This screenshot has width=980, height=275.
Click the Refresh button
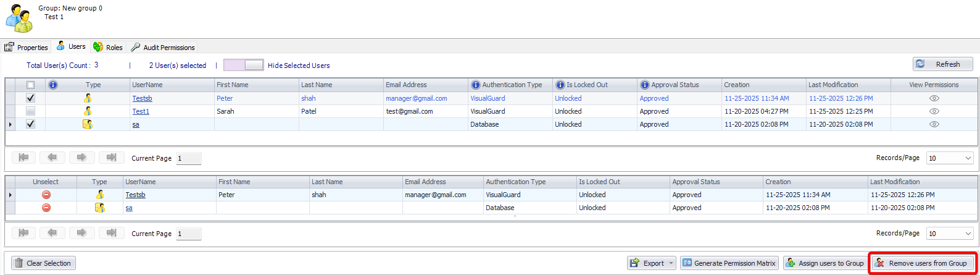(x=942, y=64)
